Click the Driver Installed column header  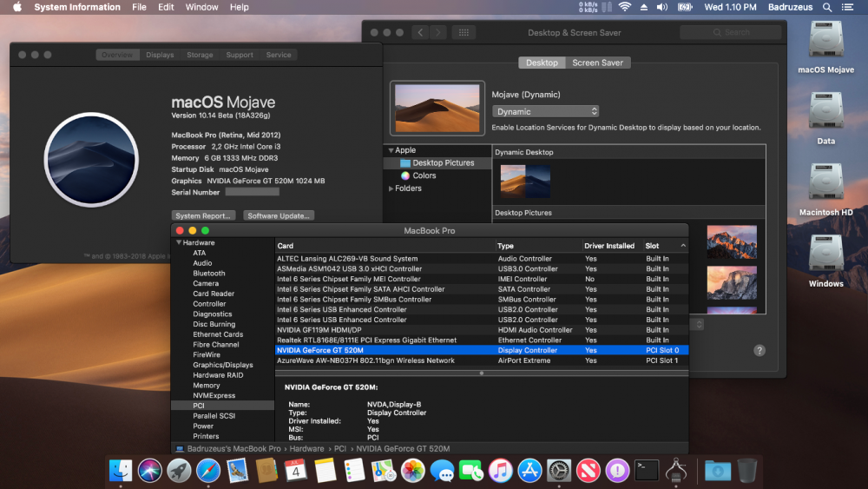click(x=609, y=245)
